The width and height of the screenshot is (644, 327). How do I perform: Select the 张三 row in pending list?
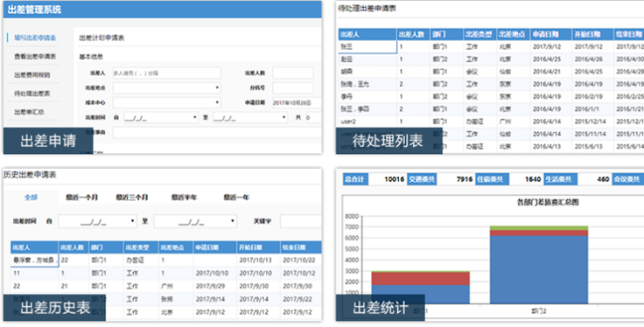click(491, 46)
